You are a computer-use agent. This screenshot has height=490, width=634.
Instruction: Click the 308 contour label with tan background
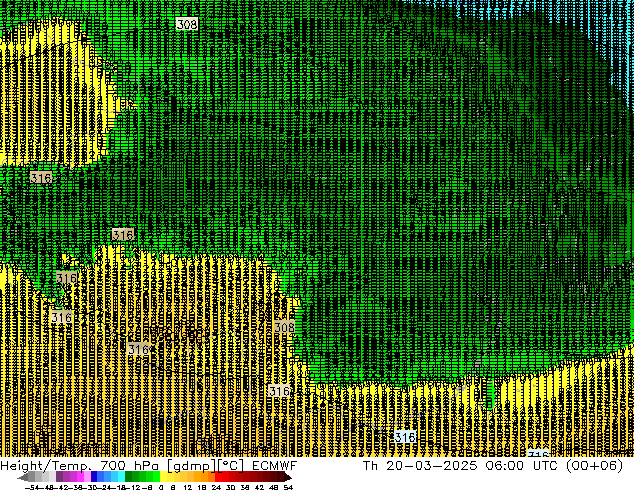tap(284, 327)
